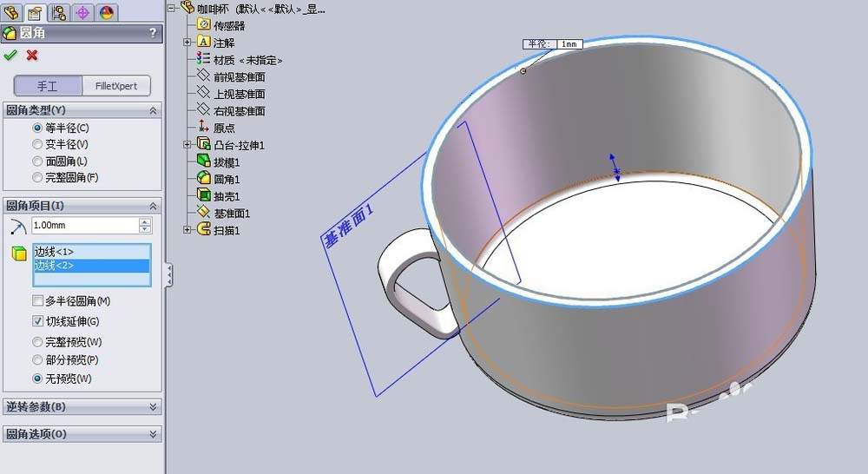Click 基准面1 plane label in viewport

349,226
